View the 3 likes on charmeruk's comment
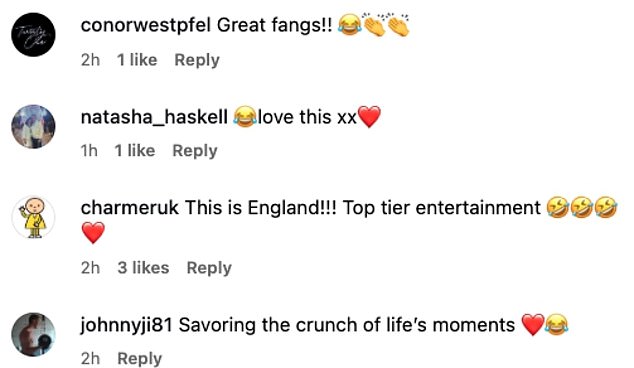634x368 pixels. click(144, 268)
